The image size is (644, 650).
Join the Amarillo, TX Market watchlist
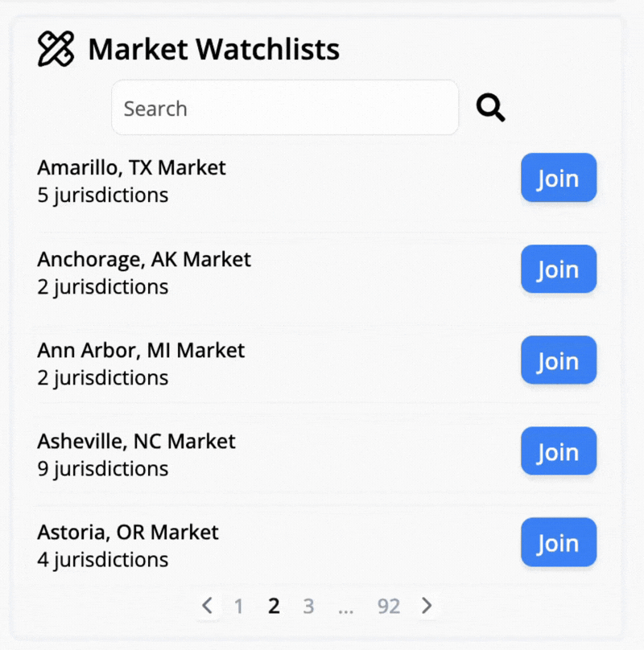click(559, 178)
